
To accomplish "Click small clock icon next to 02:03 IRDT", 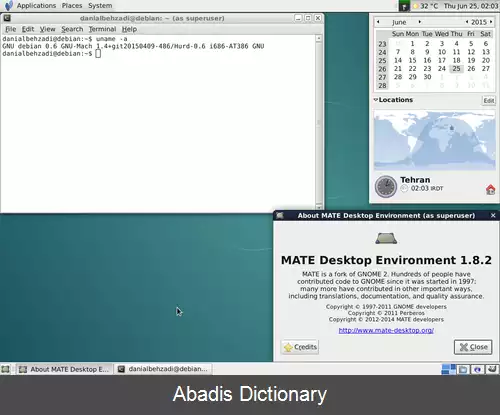I will click(404, 188).
